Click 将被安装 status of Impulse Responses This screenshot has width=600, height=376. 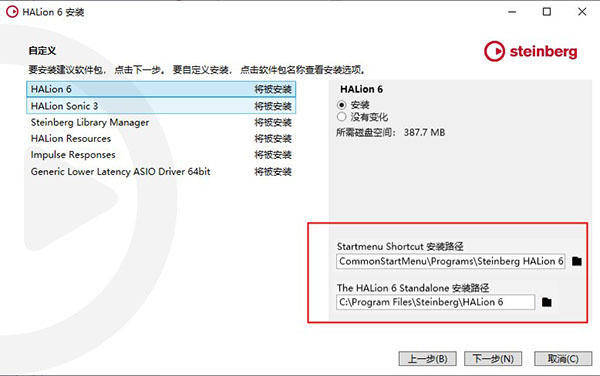(x=273, y=155)
